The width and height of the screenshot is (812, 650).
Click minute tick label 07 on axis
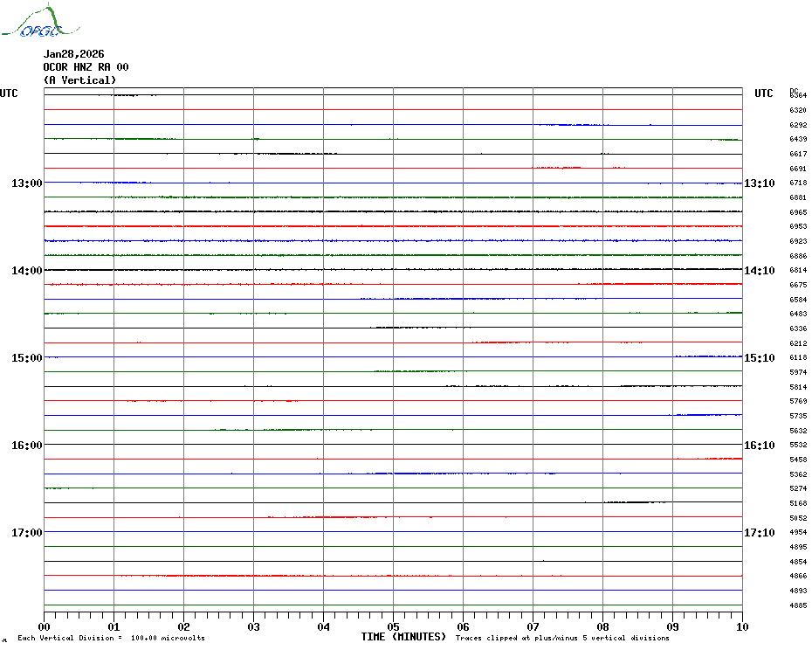533,627
